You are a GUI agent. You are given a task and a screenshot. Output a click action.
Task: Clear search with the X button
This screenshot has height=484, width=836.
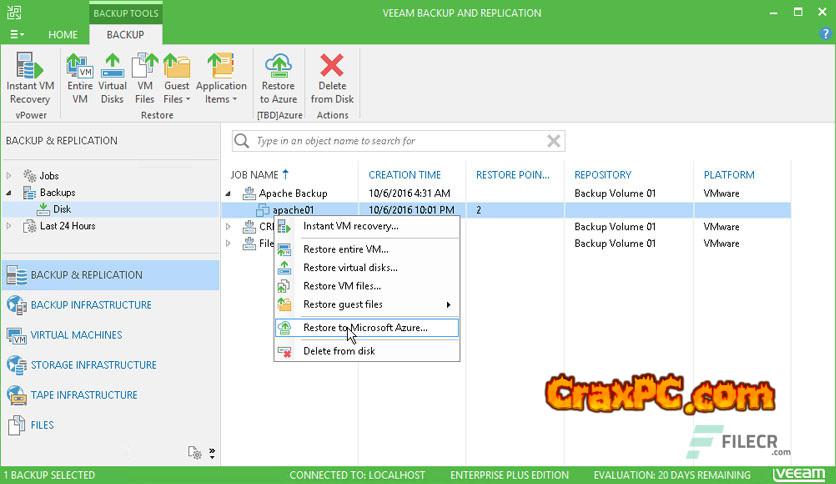pos(553,141)
